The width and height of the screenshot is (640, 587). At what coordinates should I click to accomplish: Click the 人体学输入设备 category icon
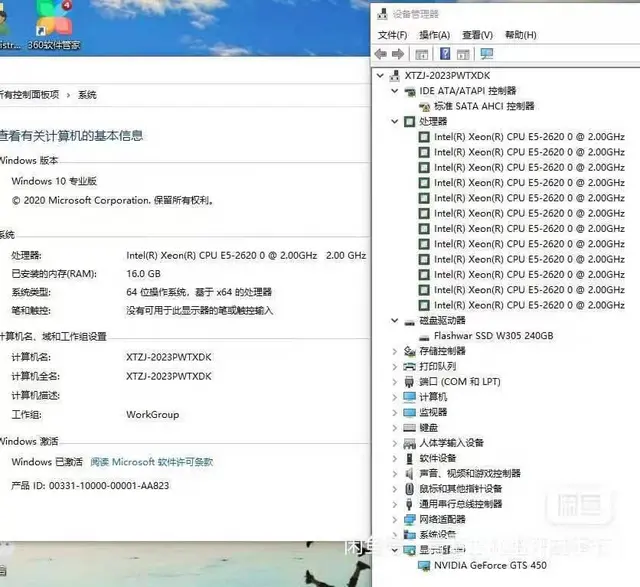409,443
